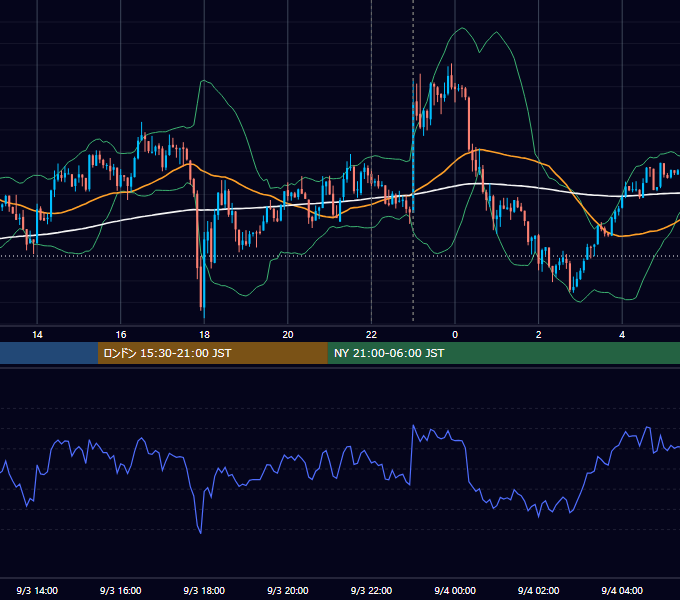Screen dimensions: 680x600
Task: Click the vertical dotted marker line before 0:00
Action: pyautogui.click(x=413, y=163)
